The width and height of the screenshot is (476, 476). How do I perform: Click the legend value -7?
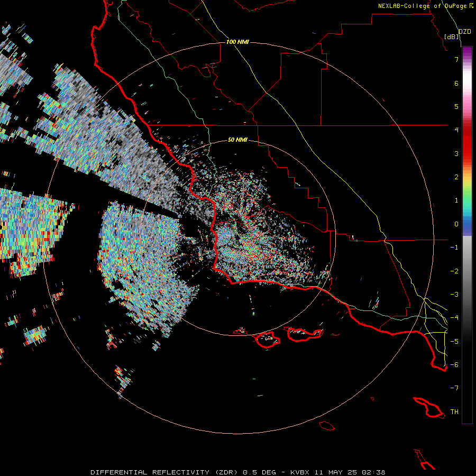(x=454, y=388)
